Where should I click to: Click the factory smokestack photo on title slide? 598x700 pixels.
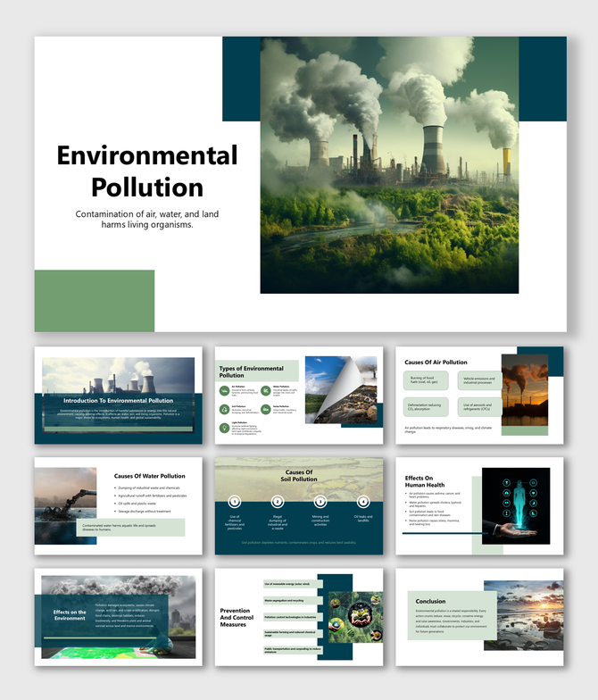pyautogui.click(x=389, y=164)
